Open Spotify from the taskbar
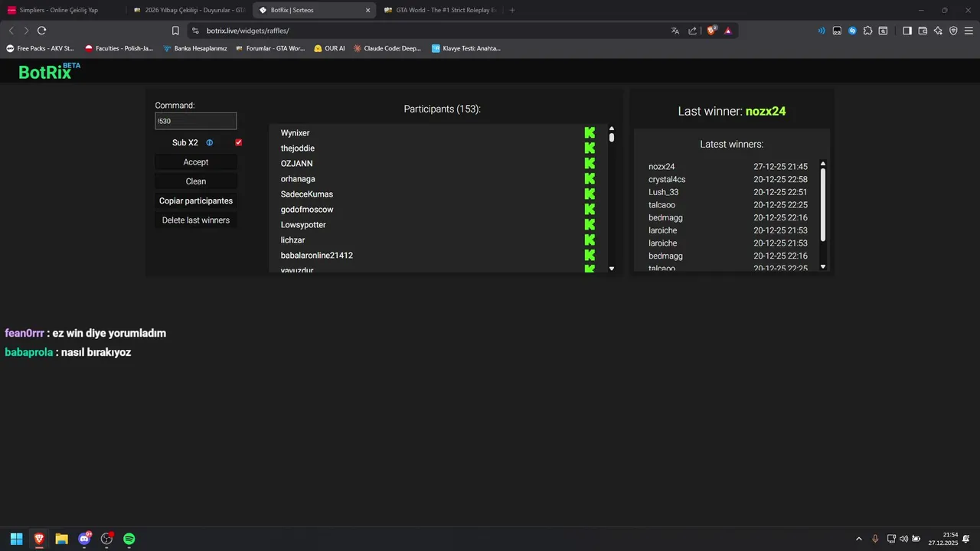This screenshot has height=551, width=980. tap(129, 539)
